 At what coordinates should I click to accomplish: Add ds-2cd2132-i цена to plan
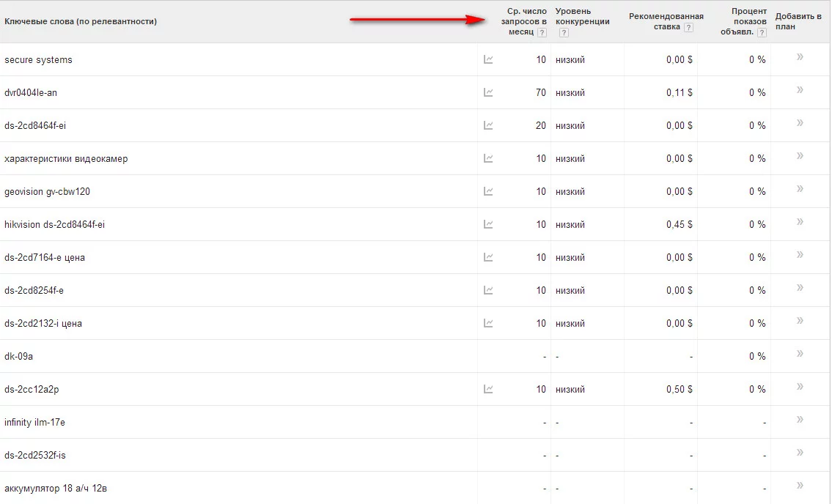[x=800, y=320]
